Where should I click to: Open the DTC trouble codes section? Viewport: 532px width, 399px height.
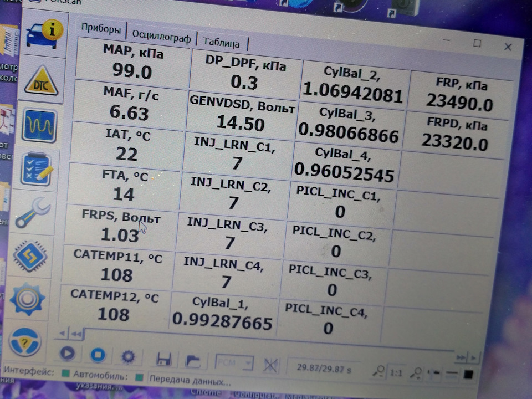click(x=41, y=81)
